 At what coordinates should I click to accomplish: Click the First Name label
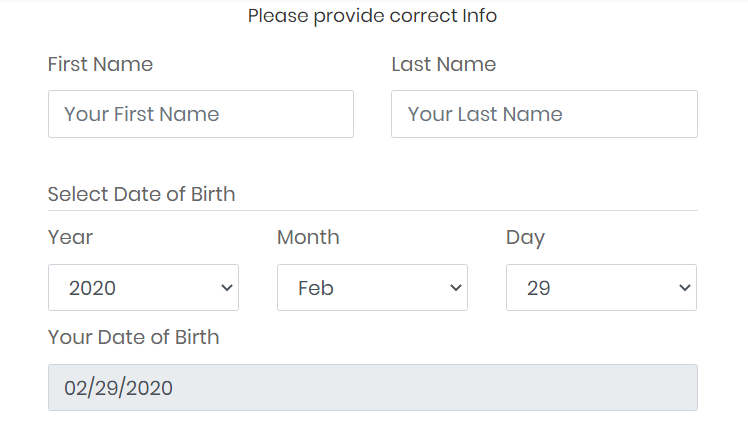(x=100, y=64)
